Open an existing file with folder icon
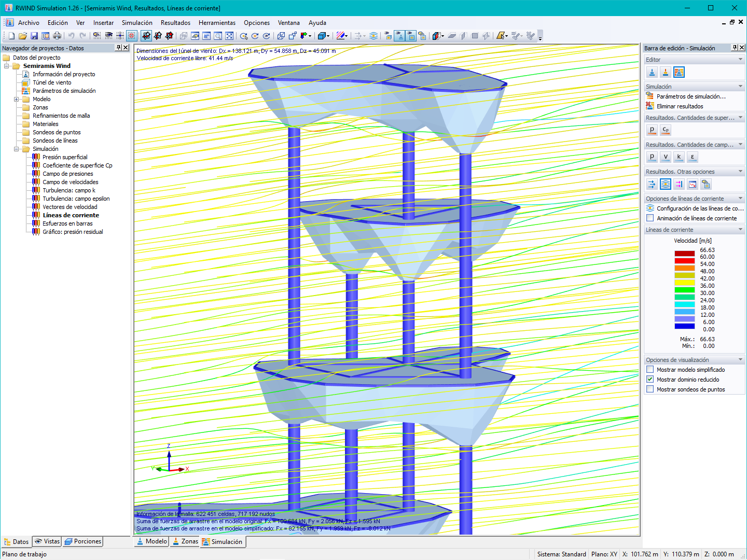This screenshot has height=560, width=747. (23, 36)
